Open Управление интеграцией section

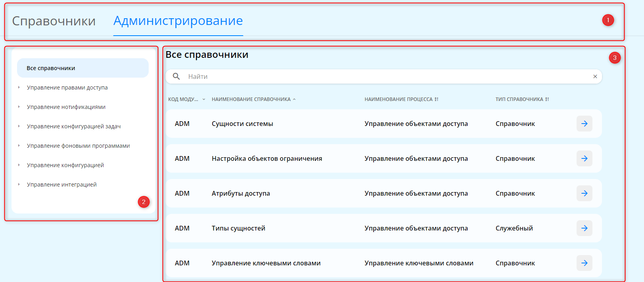coord(62,185)
